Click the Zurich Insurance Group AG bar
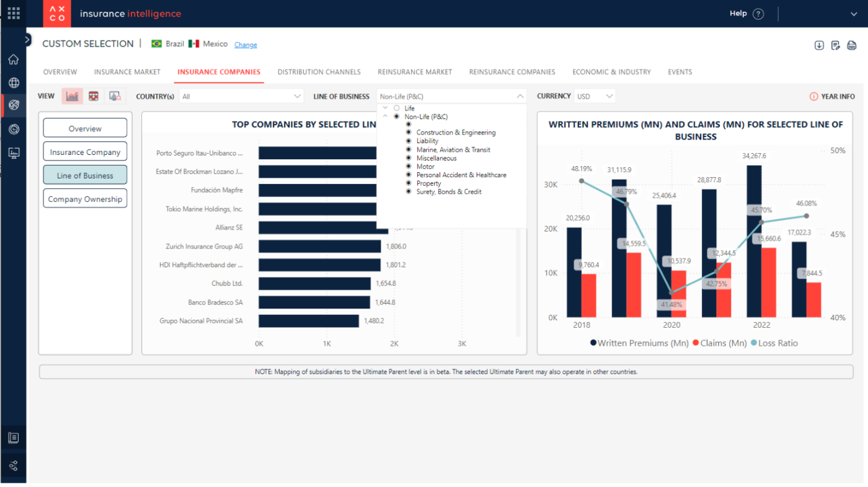 coord(320,247)
